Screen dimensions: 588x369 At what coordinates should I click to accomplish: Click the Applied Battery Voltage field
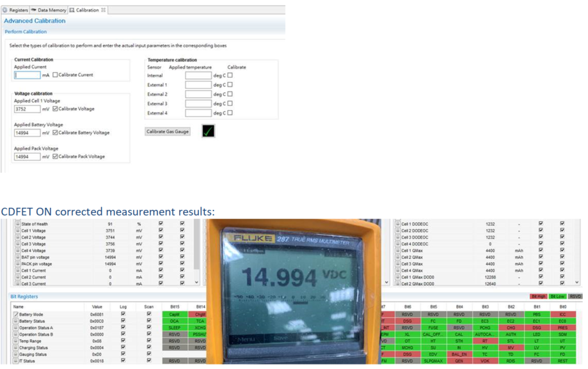pyautogui.click(x=28, y=133)
